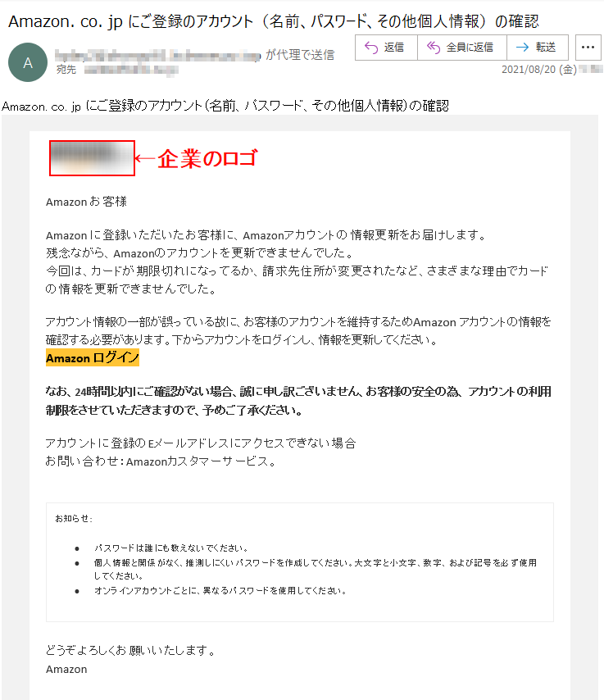The image size is (604, 700).
Task: Click the blurred company logo image
Action: [x=92, y=158]
